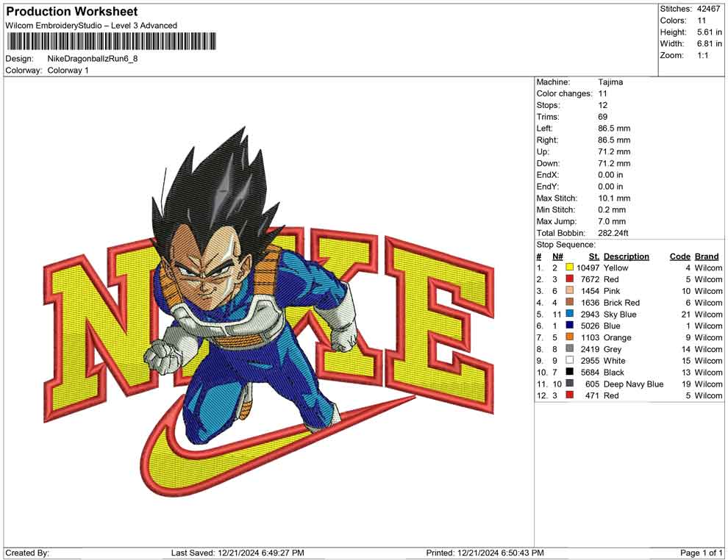Click the Sky Blue color swatch
This screenshot has height=560, width=728.
coord(570,314)
